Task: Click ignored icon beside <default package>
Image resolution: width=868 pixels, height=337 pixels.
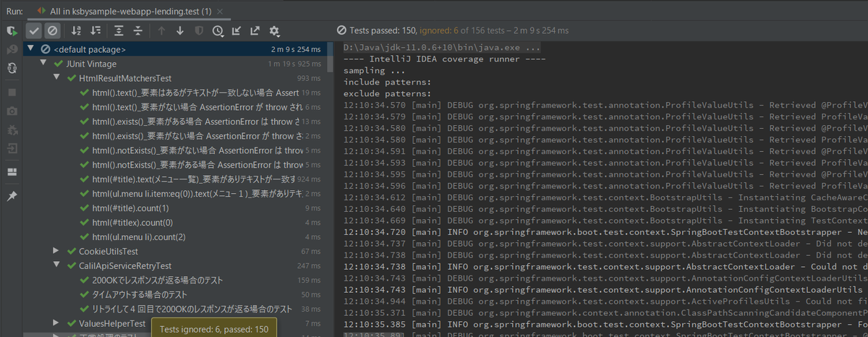Action: pyautogui.click(x=45, y=49)
